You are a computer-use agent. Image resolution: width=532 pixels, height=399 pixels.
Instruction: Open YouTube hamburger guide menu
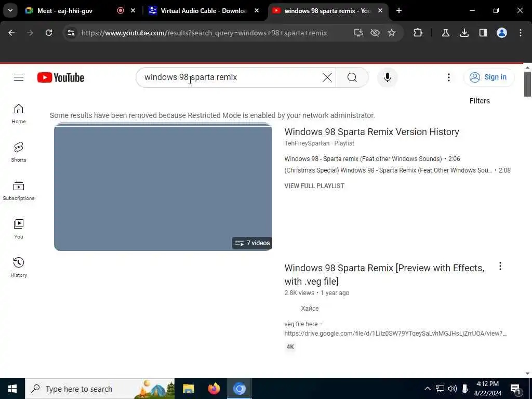(x=19, y=77)
